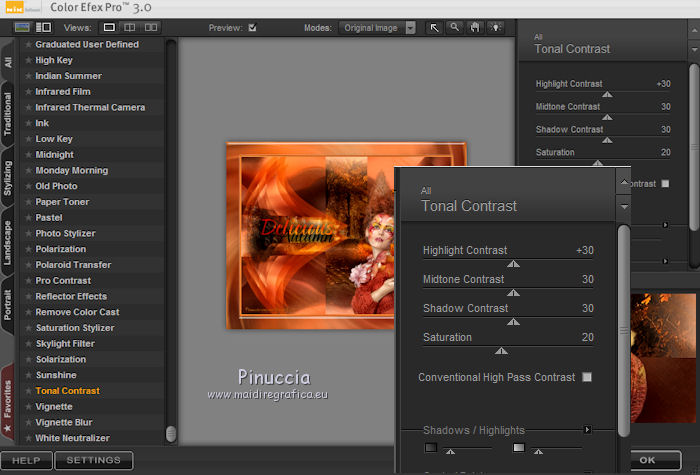Viewport: 700px width, 475px height.
Task: Click the up arrow in the enlarged inset header
Action: pyautogui.click(x=624, y=182)
